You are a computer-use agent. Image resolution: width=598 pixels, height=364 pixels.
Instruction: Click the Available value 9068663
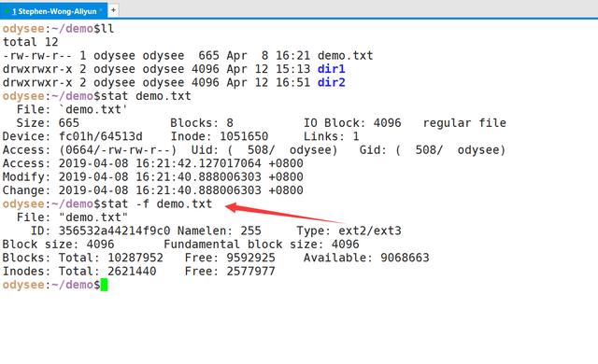[x=405, y=258]
